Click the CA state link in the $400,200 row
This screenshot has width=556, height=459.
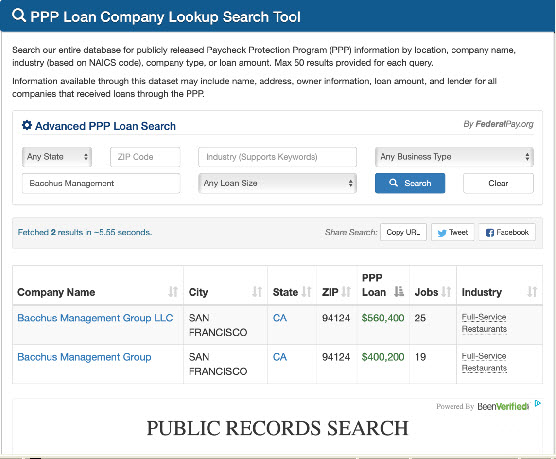point(280,357)
